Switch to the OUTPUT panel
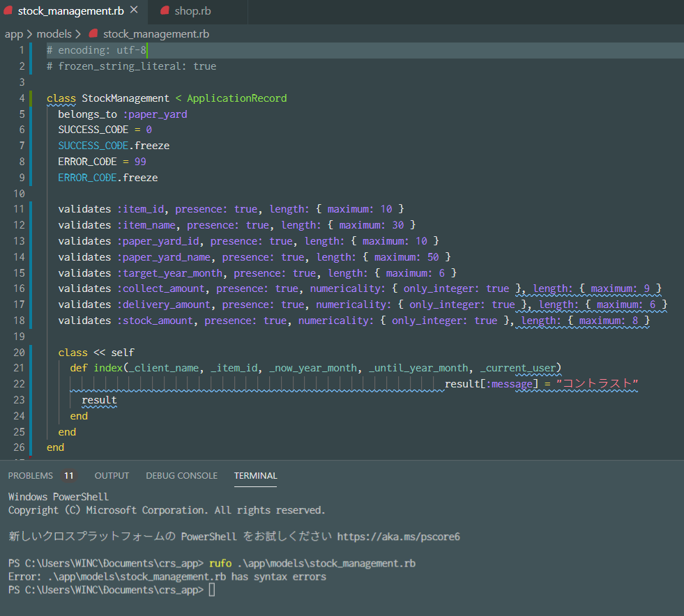 click(x=112, y=475)
